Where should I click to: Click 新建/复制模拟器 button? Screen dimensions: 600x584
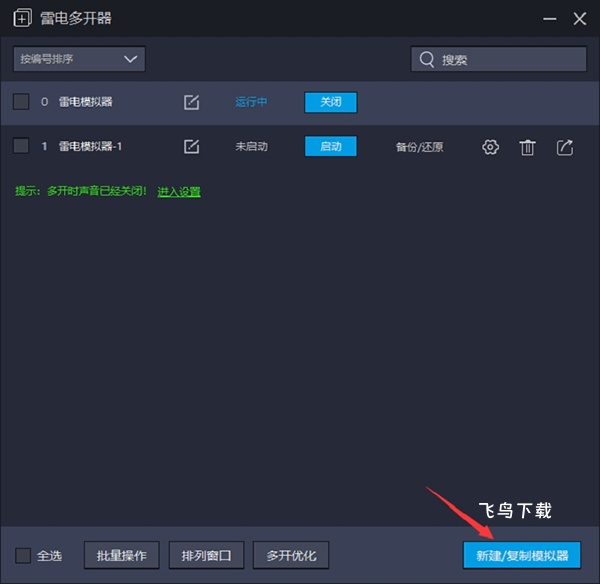[522, 555]
